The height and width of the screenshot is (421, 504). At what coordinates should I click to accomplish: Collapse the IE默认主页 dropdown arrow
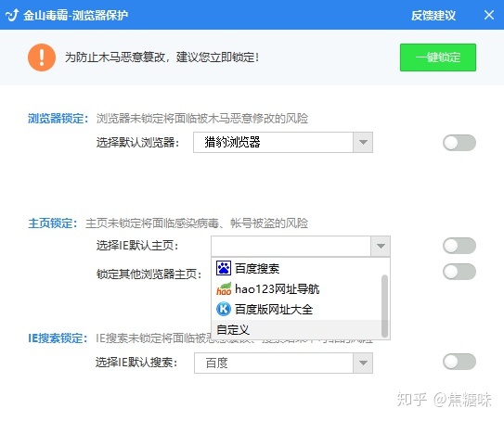(381, 246)
